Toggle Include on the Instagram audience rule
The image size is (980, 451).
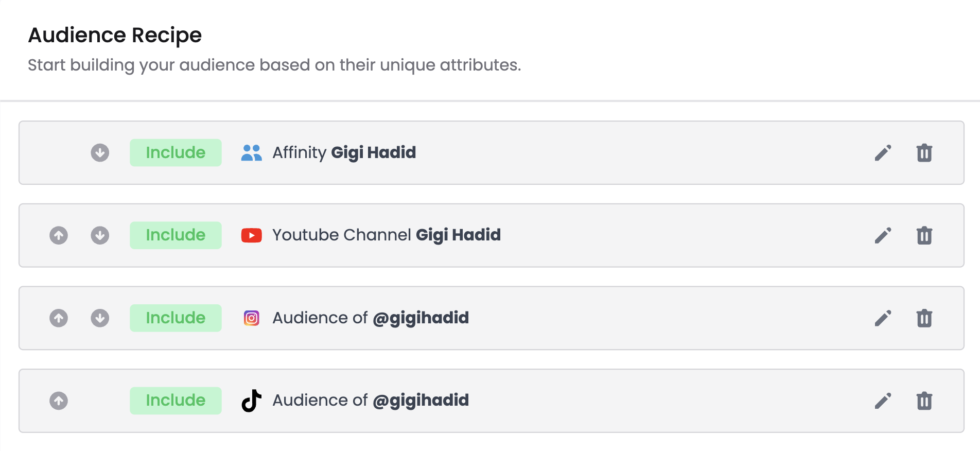point(176,318)
